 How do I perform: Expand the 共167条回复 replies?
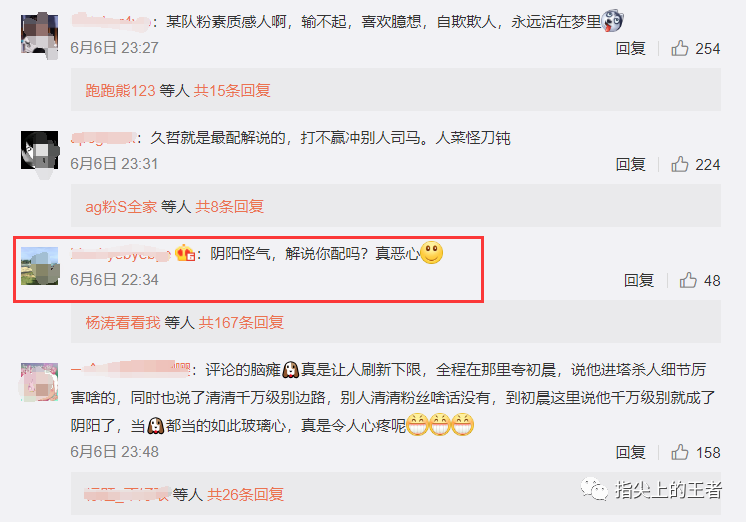click(241, 323)
